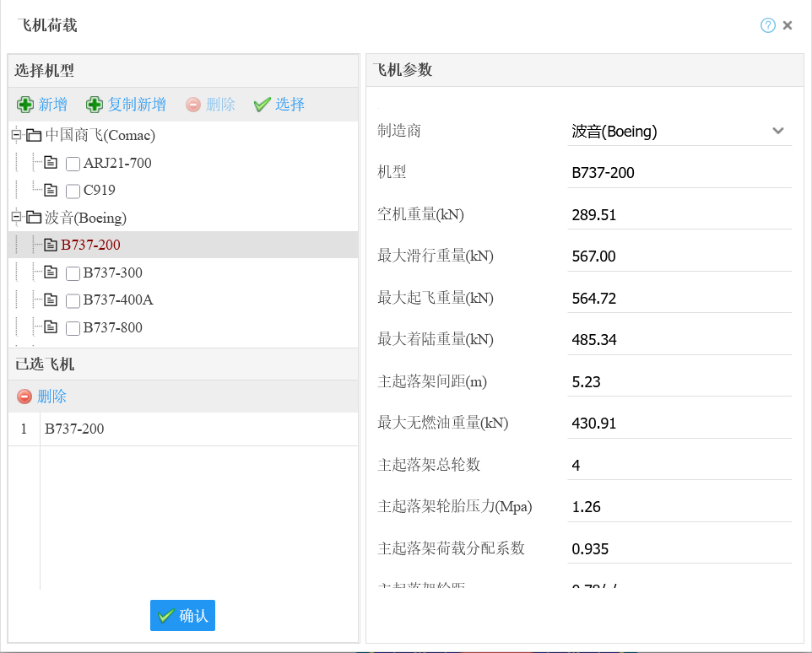Click the row B737-200 in selected list

tap(74, 429)
